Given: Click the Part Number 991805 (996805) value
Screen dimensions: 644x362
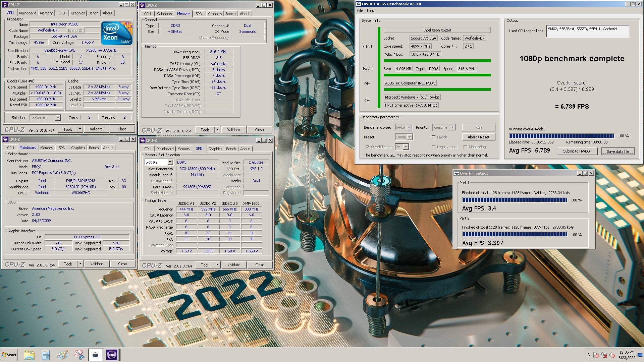Looking at the screenshot, I should pos(197,187).
